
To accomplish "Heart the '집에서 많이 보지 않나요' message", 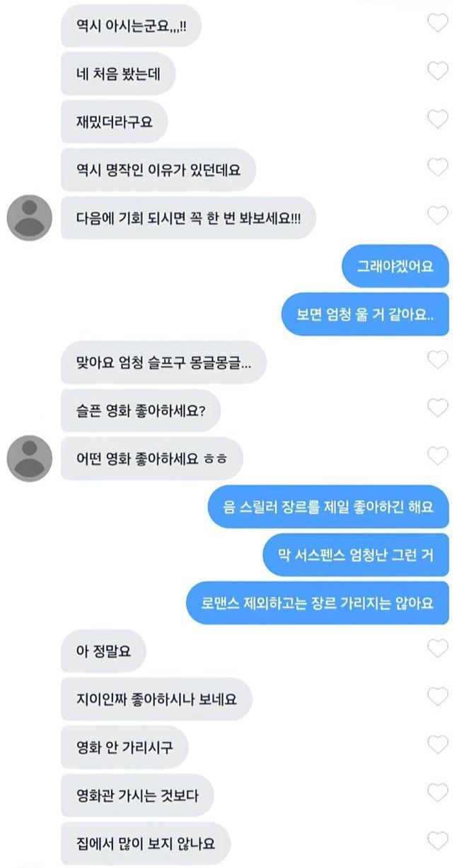I will point(438,841).
